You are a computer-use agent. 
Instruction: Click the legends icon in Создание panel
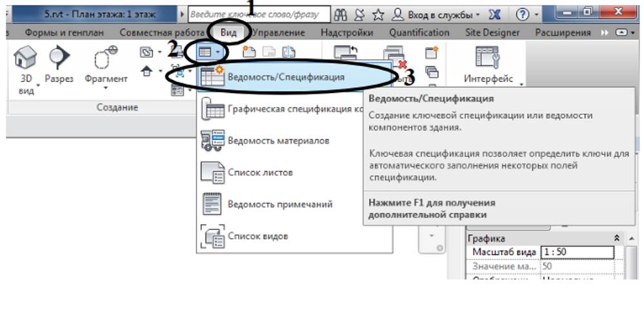[178, 91]
